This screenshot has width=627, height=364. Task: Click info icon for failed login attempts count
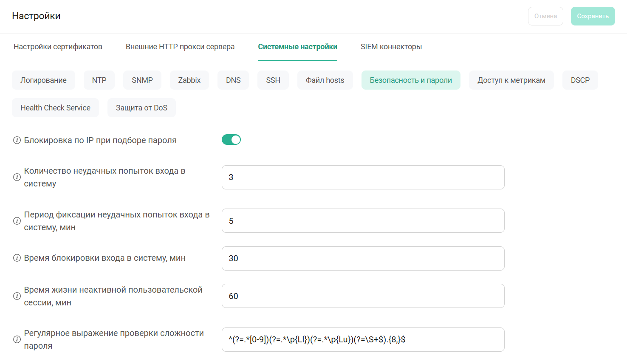coord(17,177)
